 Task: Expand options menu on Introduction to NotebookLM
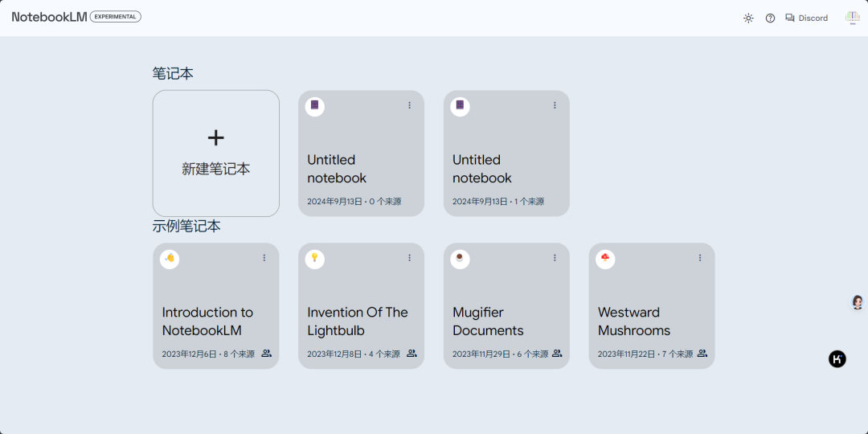click(x=264, y=258)
